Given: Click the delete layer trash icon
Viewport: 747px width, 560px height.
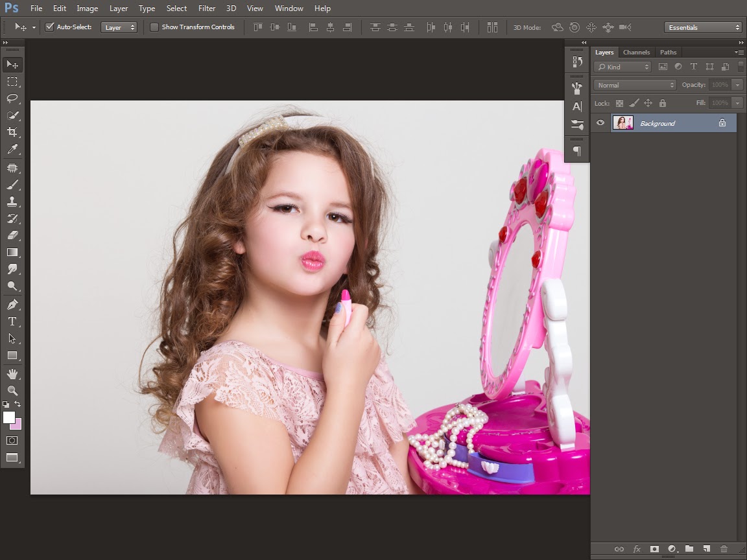Looking at the screenshot, I should (724, 549).
